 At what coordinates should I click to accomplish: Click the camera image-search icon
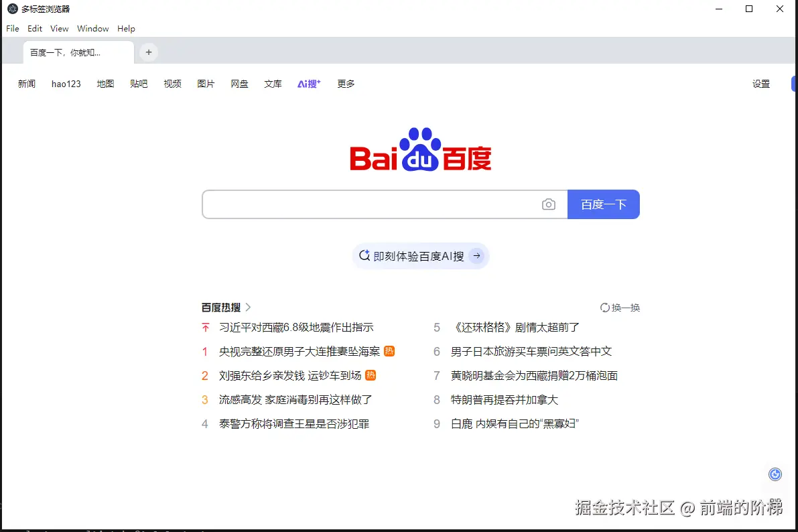coord(548,204)
